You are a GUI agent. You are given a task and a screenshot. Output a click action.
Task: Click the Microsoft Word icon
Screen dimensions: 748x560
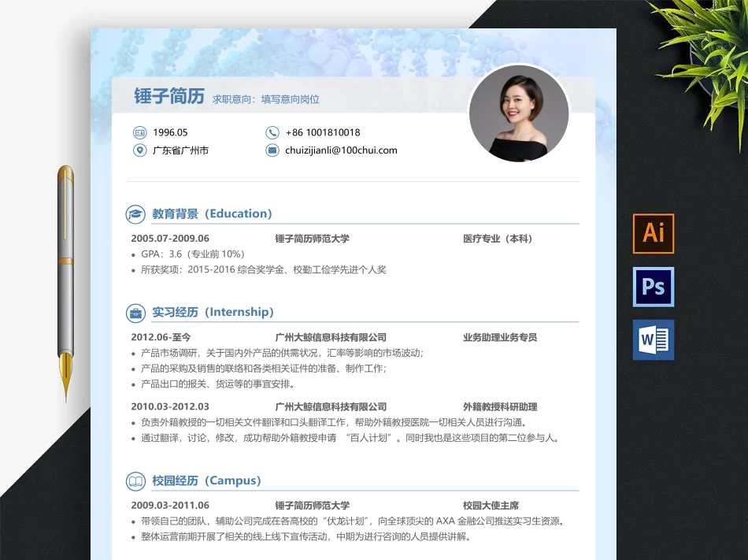(653, 339)
